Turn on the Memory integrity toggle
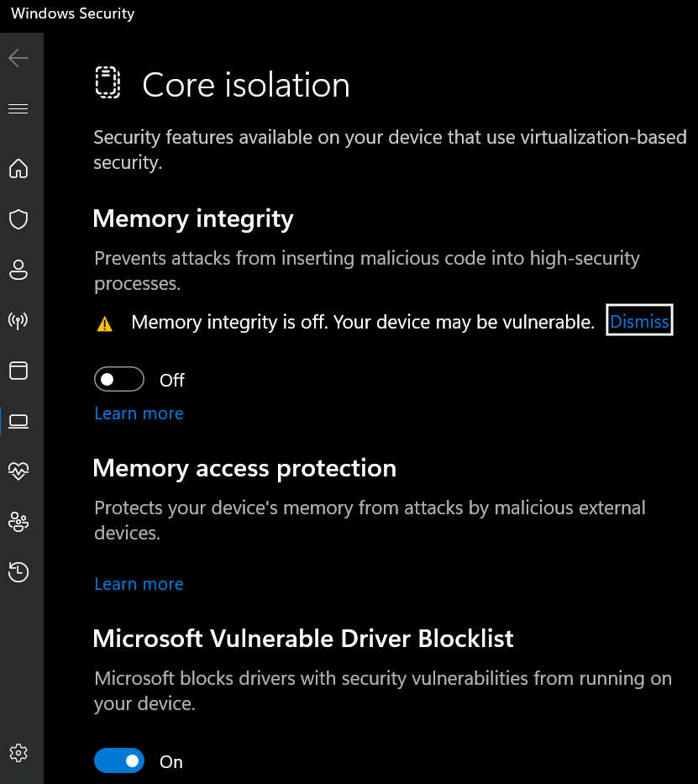This screenshot has height=784, width=698. [118, 379]
